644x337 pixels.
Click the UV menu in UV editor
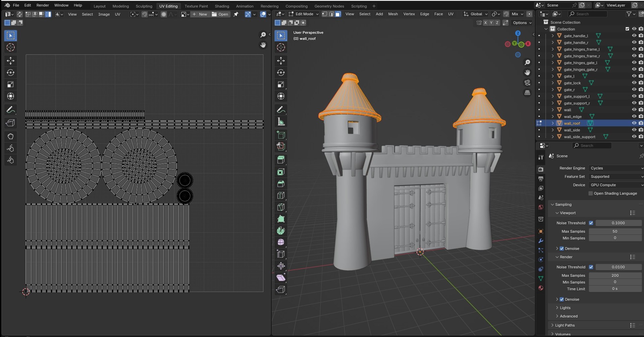click(x=117, y=14)
